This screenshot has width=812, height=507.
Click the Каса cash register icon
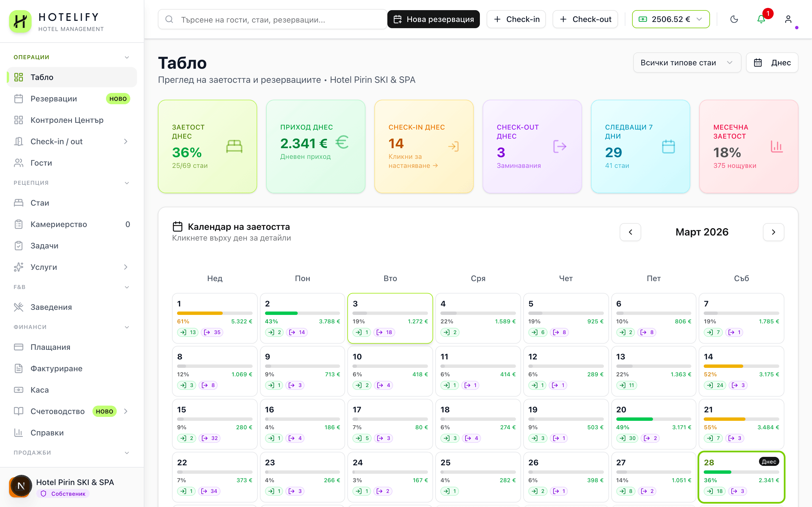(x=19, y=390)
